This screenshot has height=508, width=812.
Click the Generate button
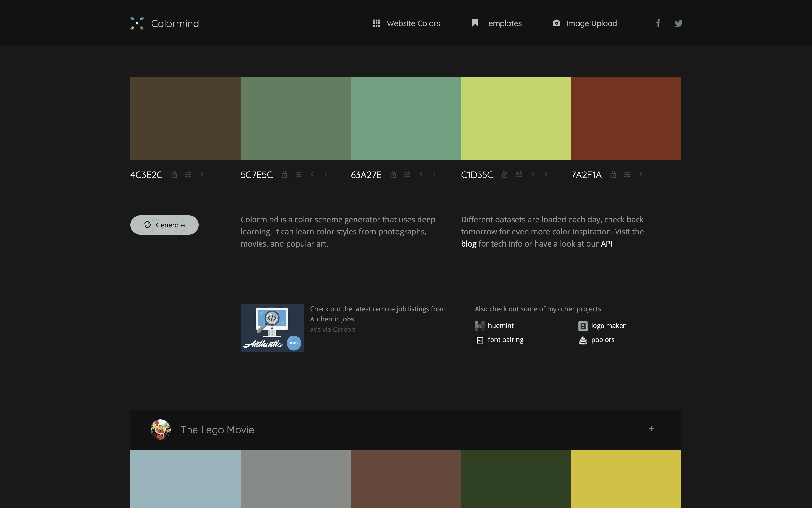164,225
